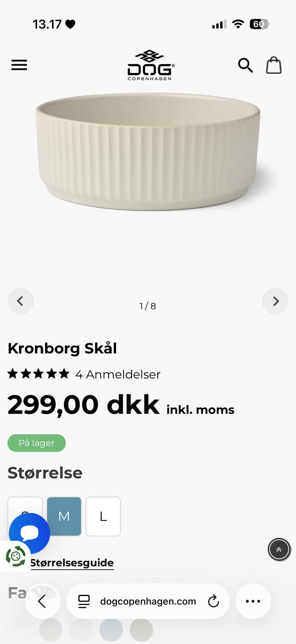The image size is (296, 644).
Task: Tap the green cookie settings icon
Action: [x=15, y=556]
